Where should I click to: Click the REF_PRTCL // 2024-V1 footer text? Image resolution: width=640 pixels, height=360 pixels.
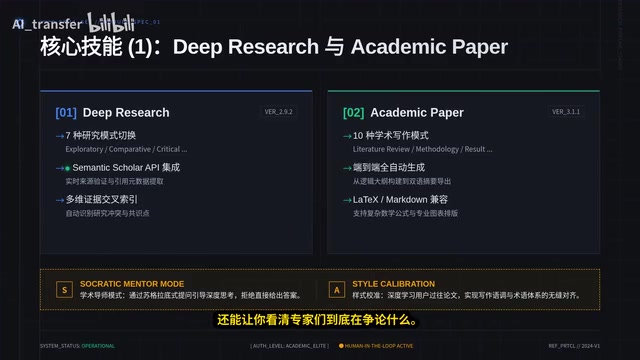click(574, 346)
